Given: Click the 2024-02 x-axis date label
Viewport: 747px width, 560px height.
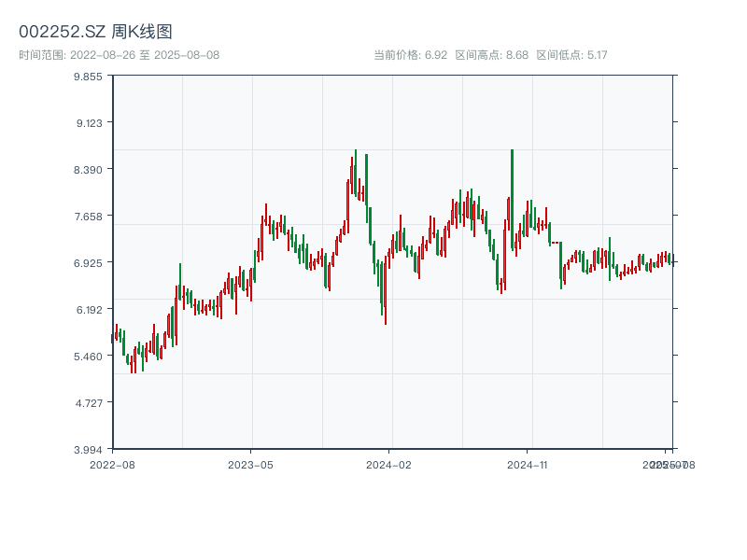Looking at the screenshot, I should pyautogui.click(x=388, y=464).
